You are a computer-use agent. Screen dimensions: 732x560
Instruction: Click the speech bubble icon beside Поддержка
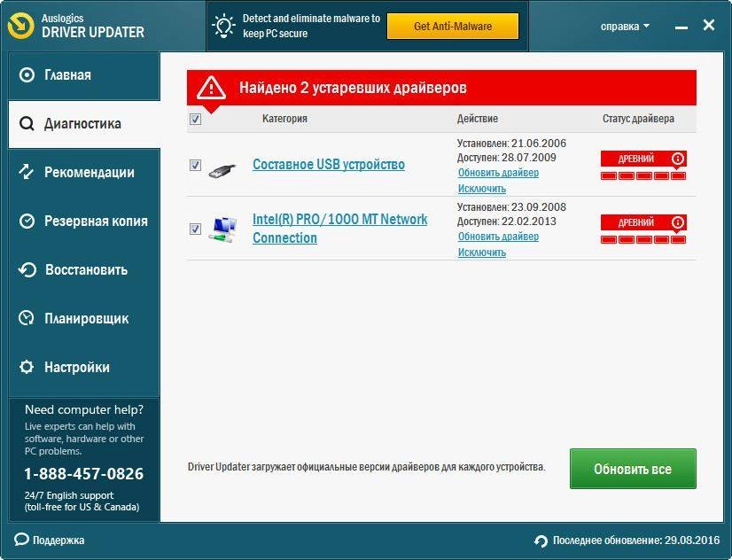coord(21,540)
